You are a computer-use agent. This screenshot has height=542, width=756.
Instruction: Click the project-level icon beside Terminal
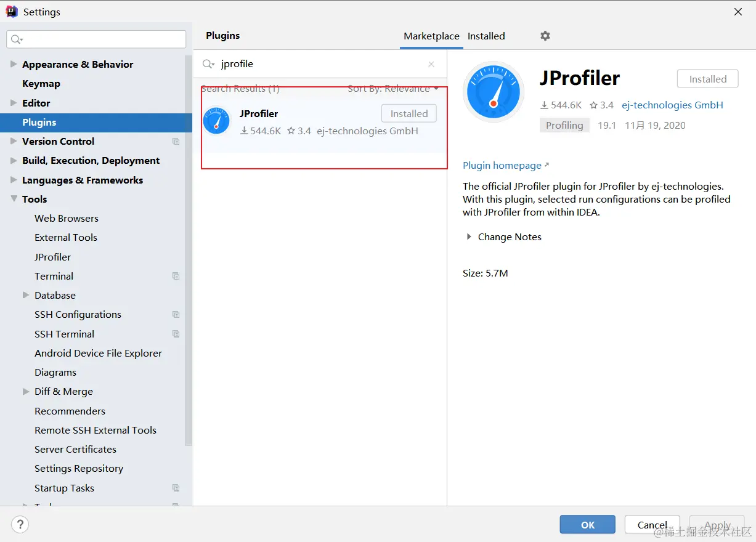click(176, 277)
